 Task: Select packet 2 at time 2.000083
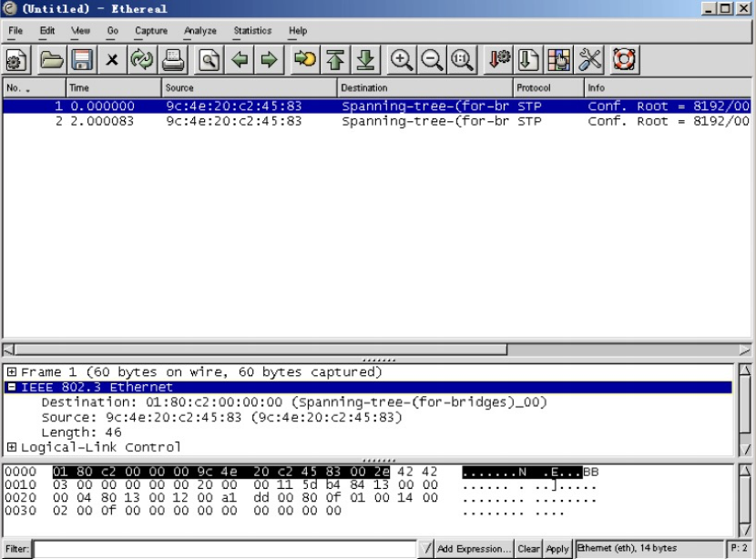[x=376, y=121]
